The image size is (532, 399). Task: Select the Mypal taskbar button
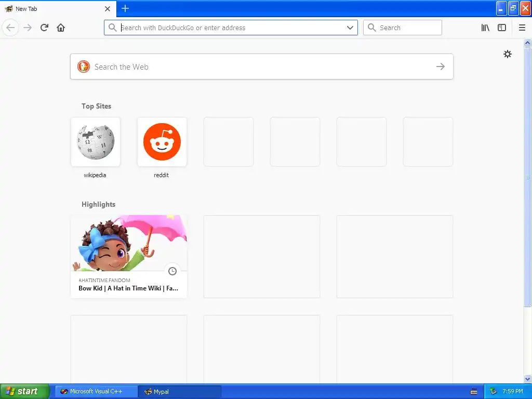coord(180,392)
